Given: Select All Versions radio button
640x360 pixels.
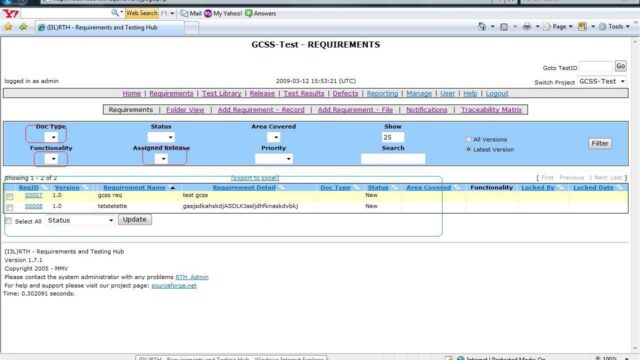Looking at the screenshot, I should tap(469, 139).
